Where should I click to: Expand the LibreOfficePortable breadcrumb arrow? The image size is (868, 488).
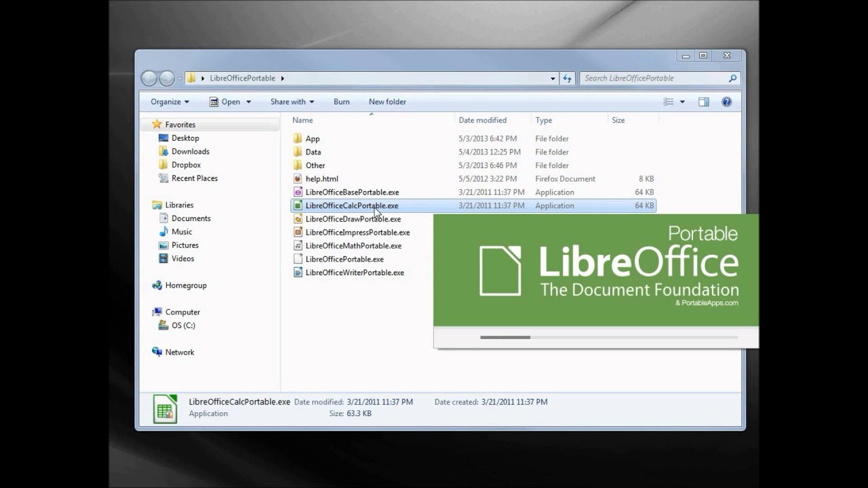tap(282, 78)
